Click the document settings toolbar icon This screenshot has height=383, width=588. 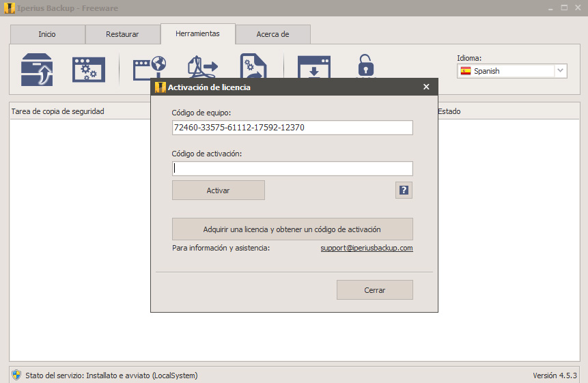253,66
